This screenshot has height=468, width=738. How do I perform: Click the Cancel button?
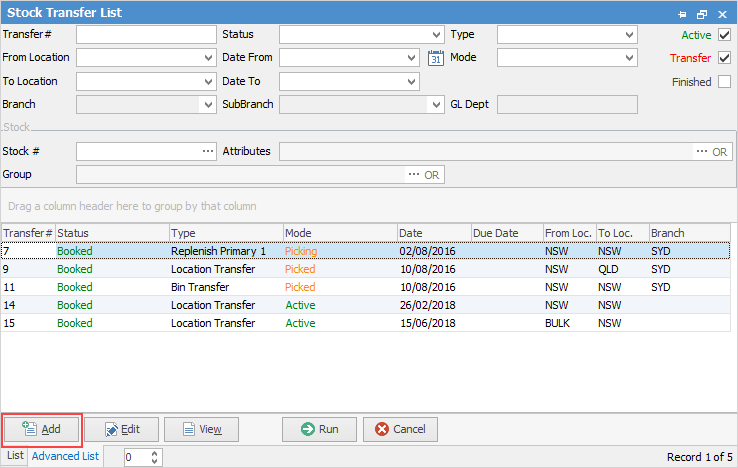pyautogui.click(x=400, y=429)
